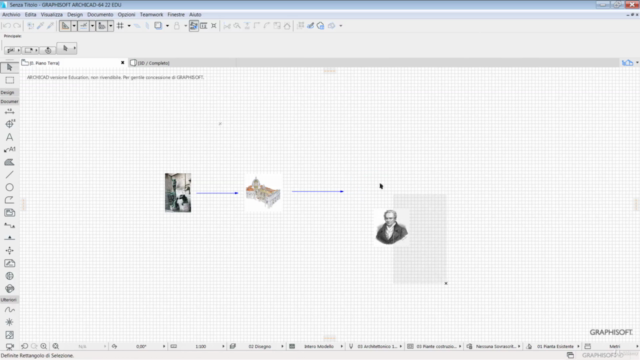Open the Visualizza menu
The height and width of the screenshot is (360, 640).
pyautogui.click(x=52, y=14)
